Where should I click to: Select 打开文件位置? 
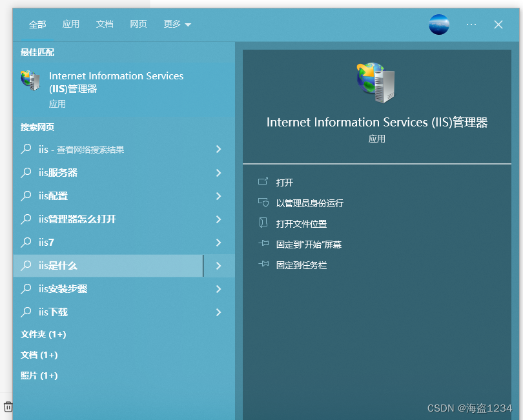301,224
